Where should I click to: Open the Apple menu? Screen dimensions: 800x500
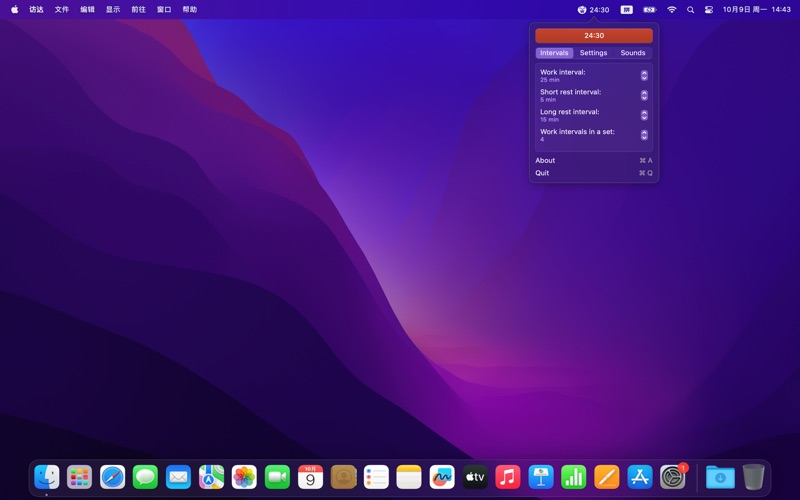pos(14,10)
